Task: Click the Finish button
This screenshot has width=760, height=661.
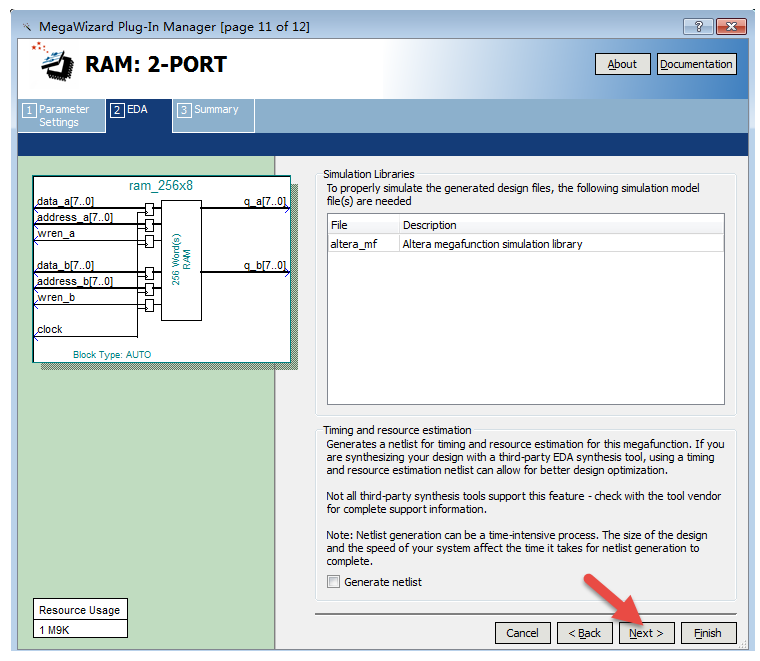Action: [709, 633]
